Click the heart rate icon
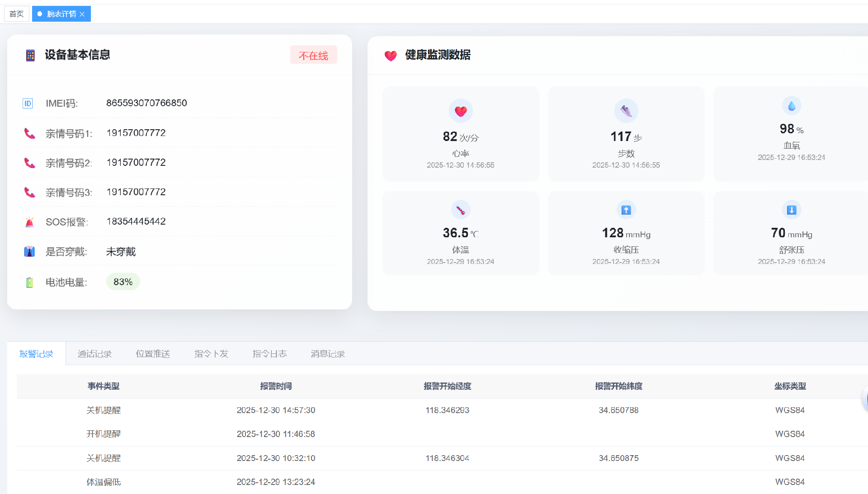Image resolution: width=868 pixels, height=494 pixels. 460,111
